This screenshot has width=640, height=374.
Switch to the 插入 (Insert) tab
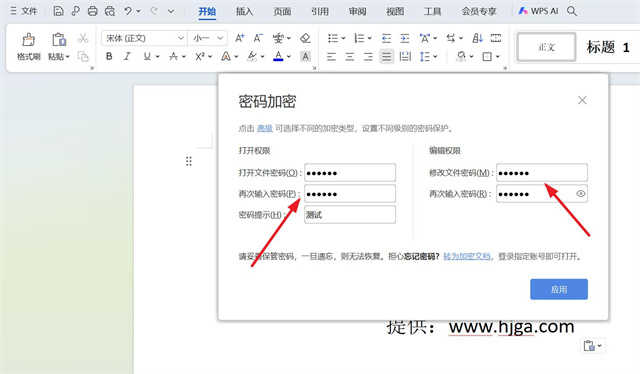point(244,11)
